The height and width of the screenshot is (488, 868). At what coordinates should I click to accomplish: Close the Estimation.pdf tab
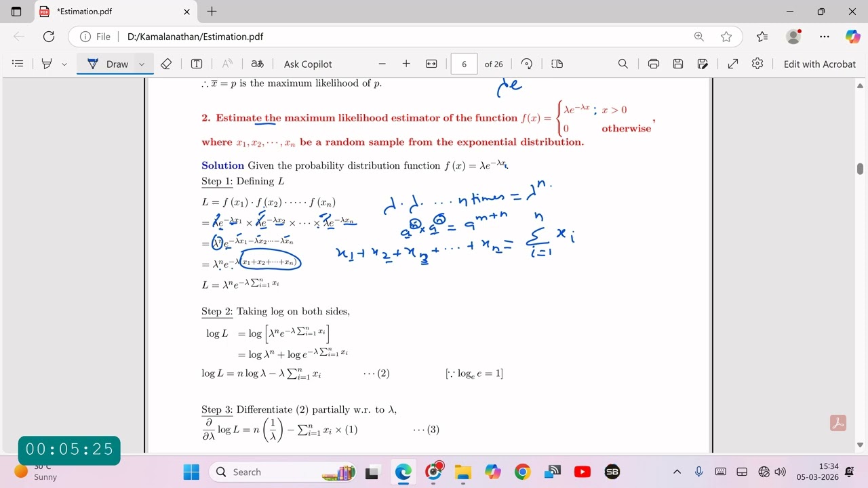coord(187,12)
